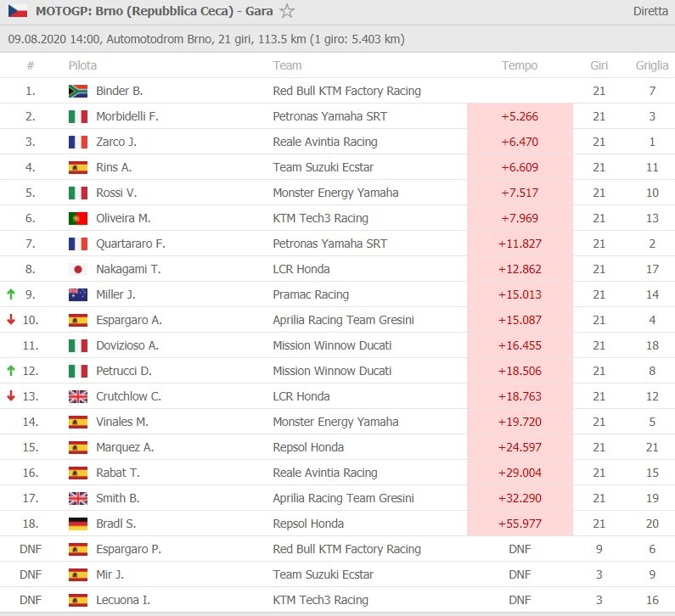The image size is (675, 616).
Task: Click the Spanish flag beside Vinales M.
Action: pyautogui.click(x=78, y=422)
